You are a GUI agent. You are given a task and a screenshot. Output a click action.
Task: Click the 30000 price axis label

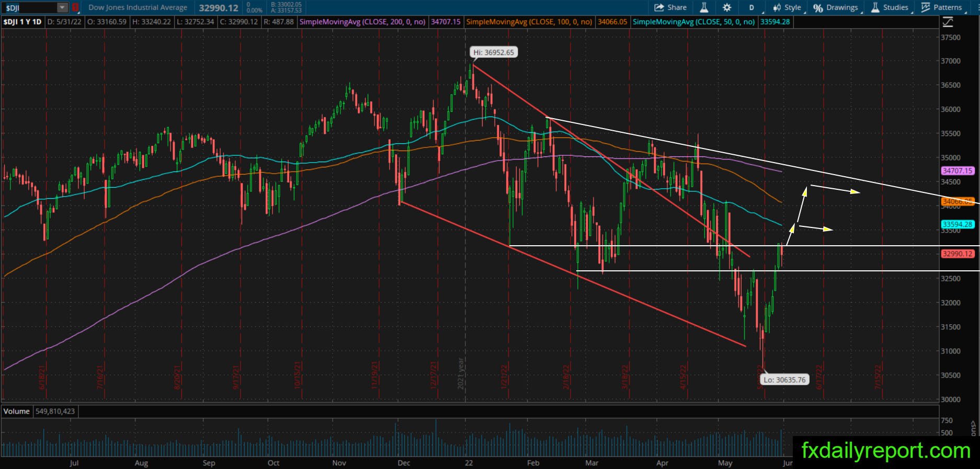coord(951,399)
